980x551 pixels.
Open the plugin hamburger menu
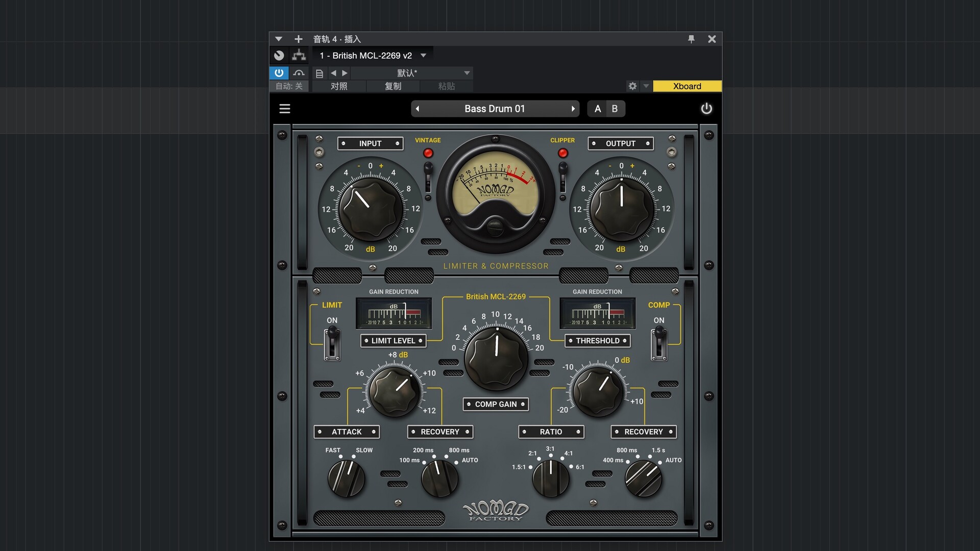[285, 109]
